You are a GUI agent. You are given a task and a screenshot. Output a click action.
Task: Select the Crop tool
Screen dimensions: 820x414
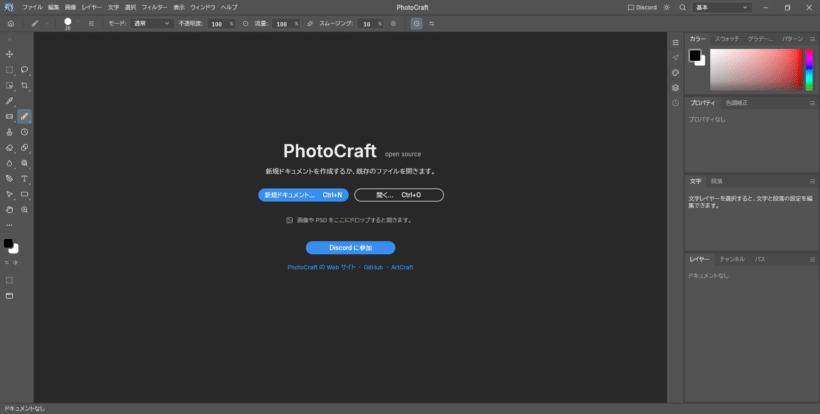click(25, 85)
